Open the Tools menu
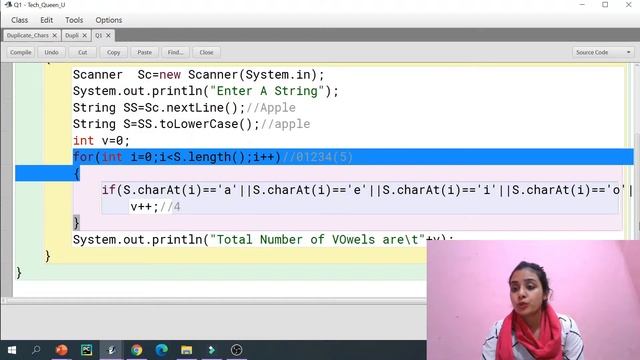Viewport: 640px width, 360px height. coord(74,20)
